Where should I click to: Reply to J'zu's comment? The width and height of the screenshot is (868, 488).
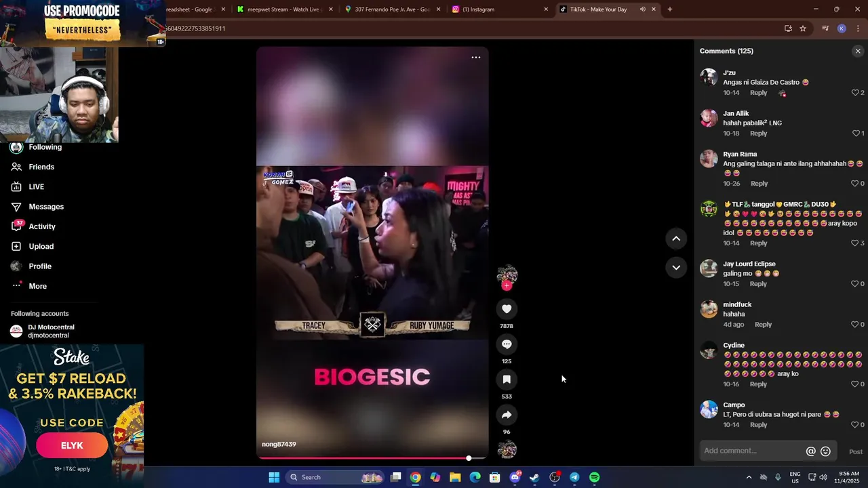[759, 93]
